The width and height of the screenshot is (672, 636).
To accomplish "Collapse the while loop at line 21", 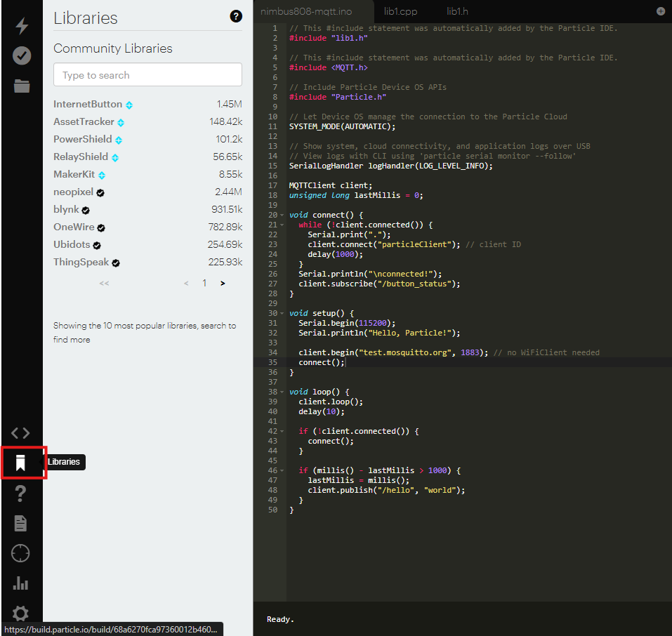I will point(282,225).
